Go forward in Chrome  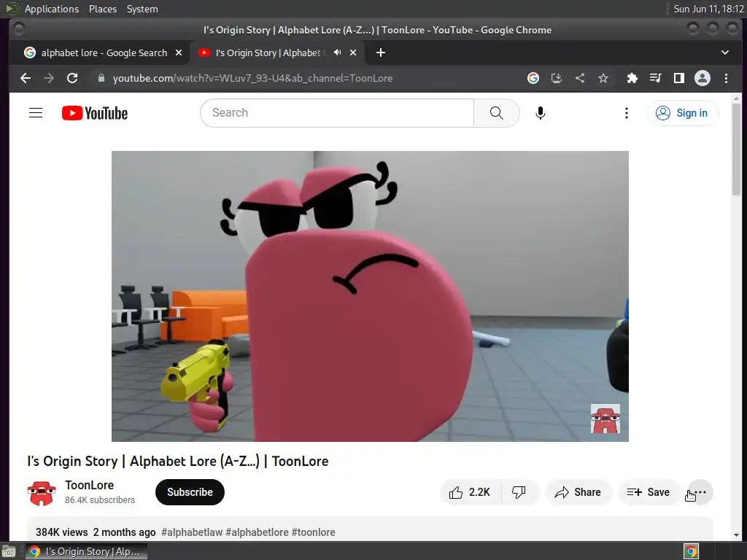tap(49, 78)
